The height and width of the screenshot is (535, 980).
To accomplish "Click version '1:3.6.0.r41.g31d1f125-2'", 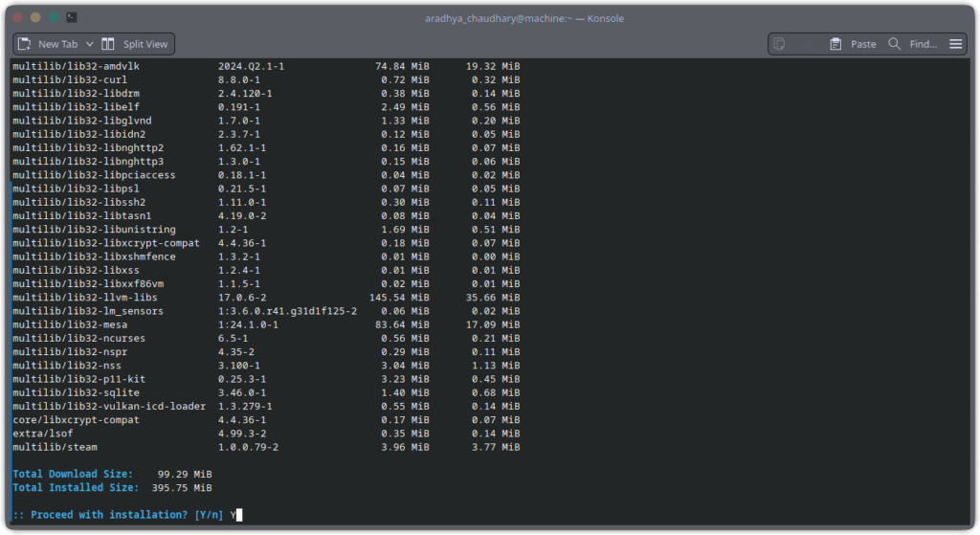I will [x=287, y=311].
